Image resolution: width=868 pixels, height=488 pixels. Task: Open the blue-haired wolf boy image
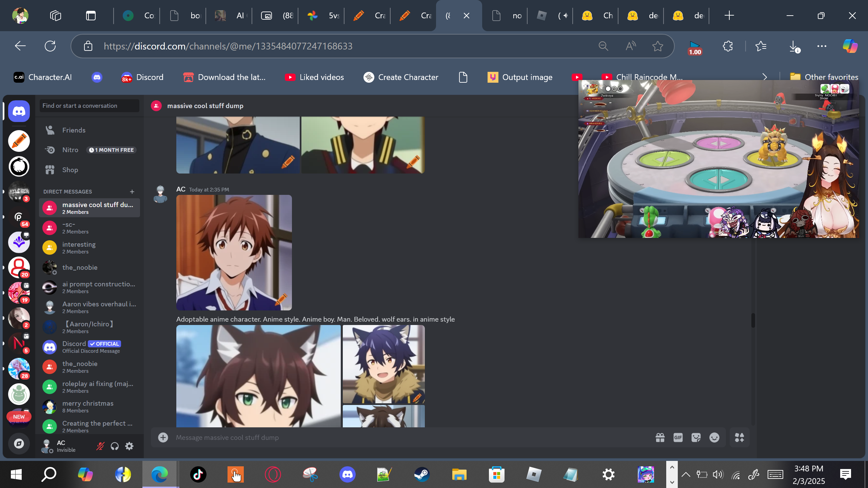(x=383, y=364)
